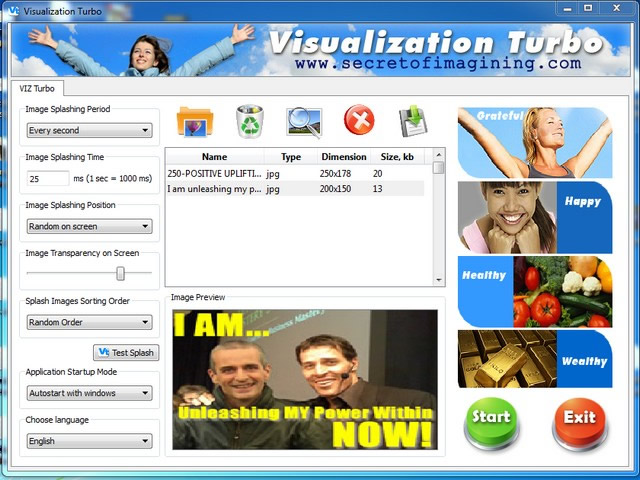Click the green arrow save icon

[x=413, y=121]
